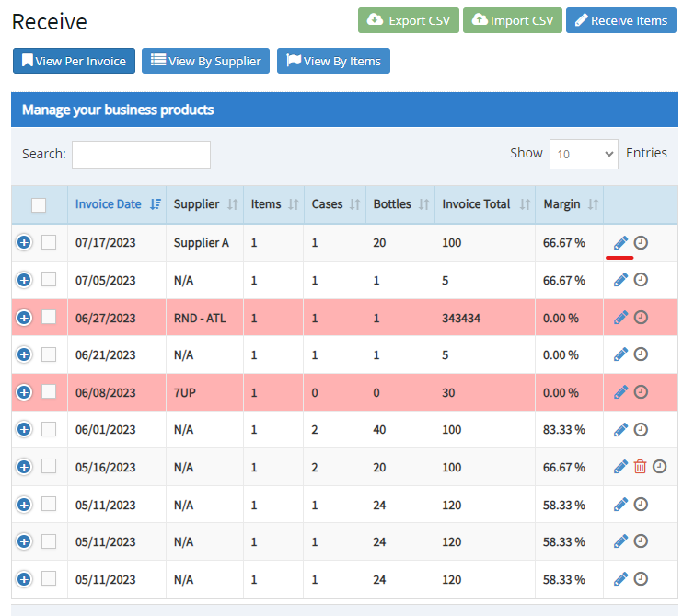Click edit pencil for 07/17/2023 Supplier A invoice

click(620, 243)
